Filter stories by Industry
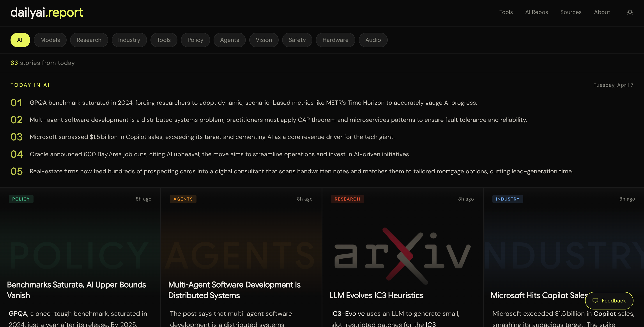The width and height of the screenshot is (644, 327). [x=129, y=40]
